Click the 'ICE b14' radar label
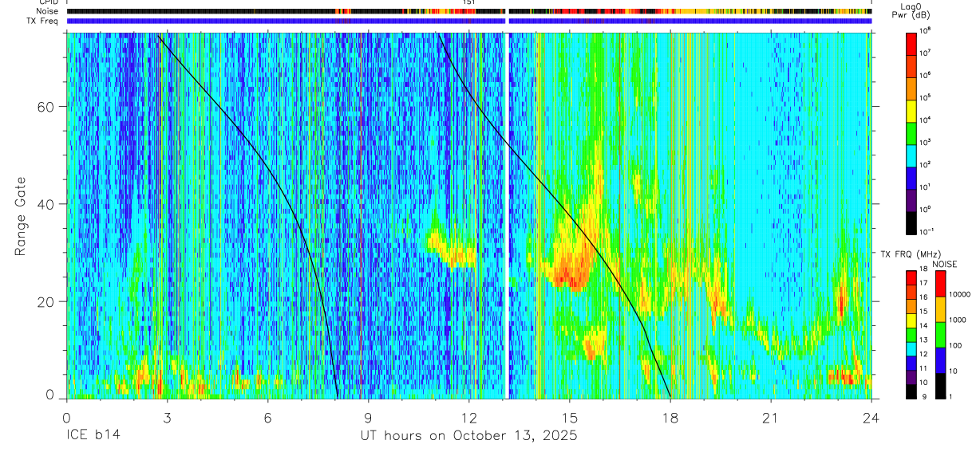The width and height of the screenshot is (980, 452). click(92, 436)
